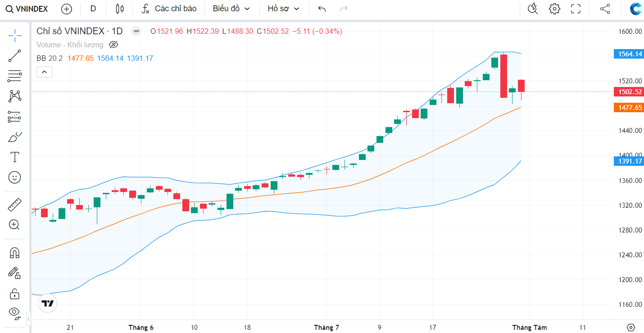Add symbol to compare with plus icon
644x333 pixels.
tap(66, 9)
